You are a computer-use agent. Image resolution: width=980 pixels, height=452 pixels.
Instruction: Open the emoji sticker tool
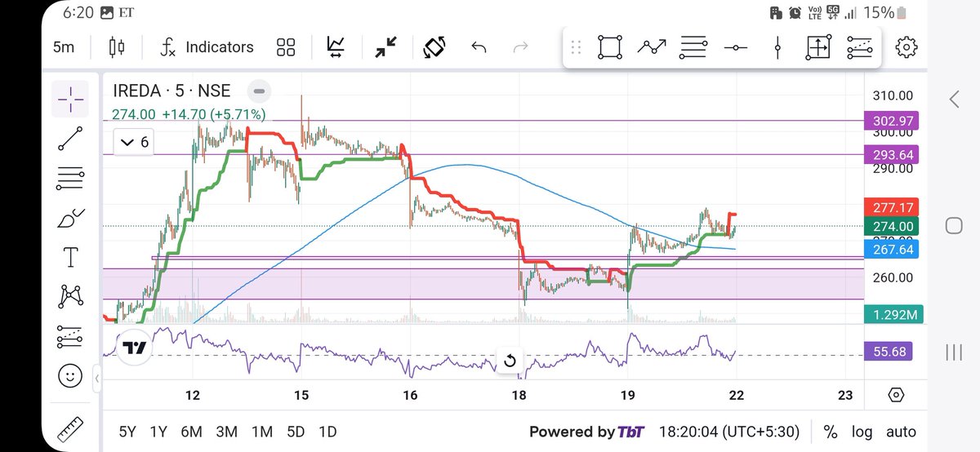[71, 376]
